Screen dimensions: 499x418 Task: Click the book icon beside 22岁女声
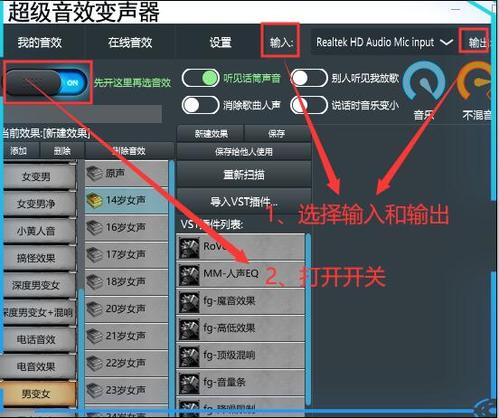[x=94, y=363]
